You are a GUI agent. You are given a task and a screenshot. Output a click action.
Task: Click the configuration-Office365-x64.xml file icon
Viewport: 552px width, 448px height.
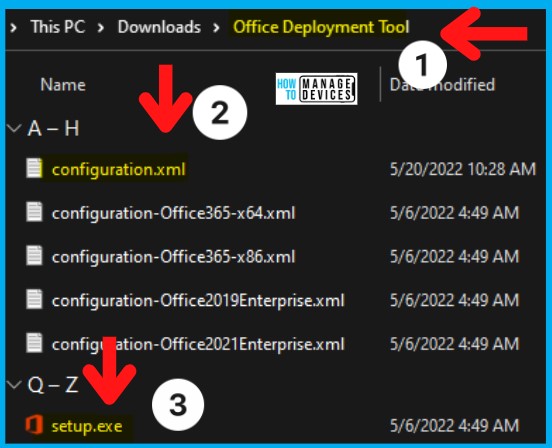(x=34, y=212)
